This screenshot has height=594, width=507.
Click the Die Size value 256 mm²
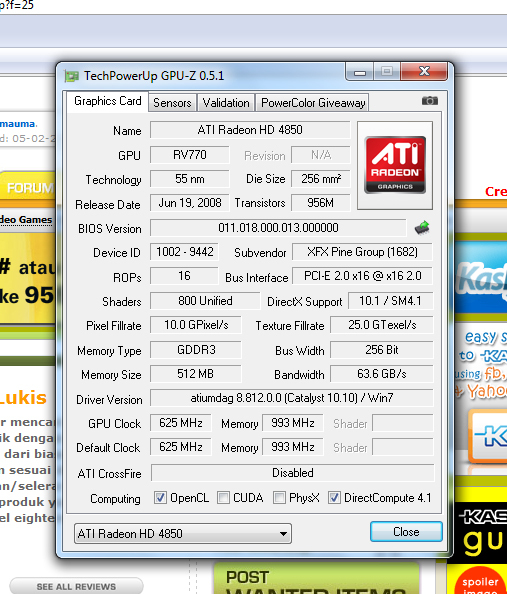click(x=321, y=179)
